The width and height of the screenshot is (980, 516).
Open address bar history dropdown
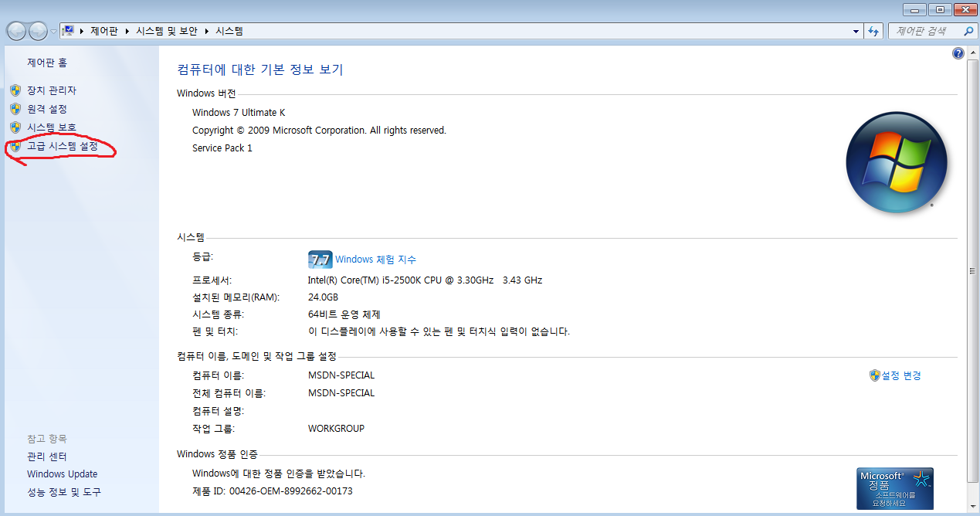coord(856,32)
